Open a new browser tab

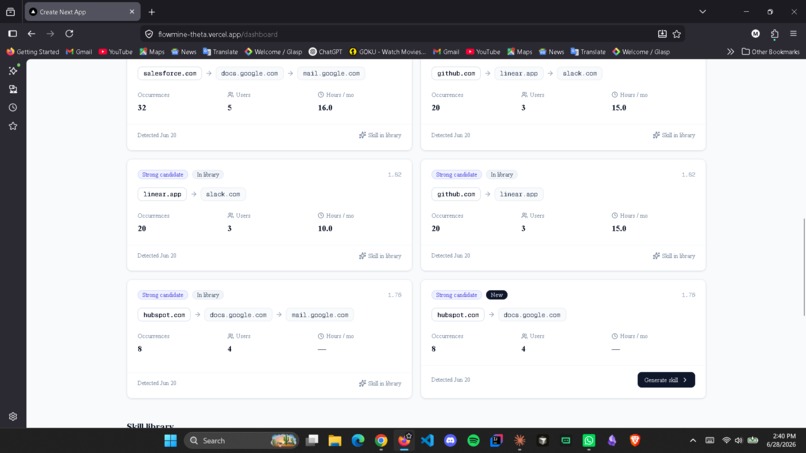click(x=151, y=12)
